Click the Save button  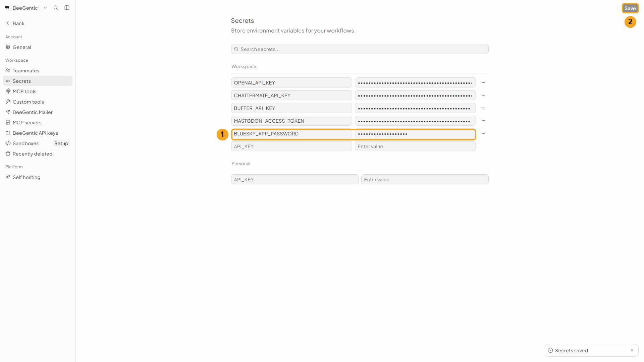(x=630, y=8)
